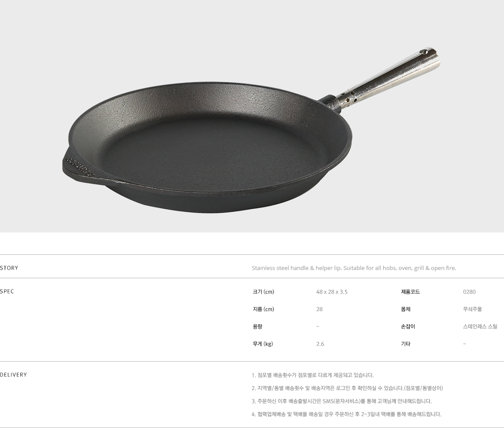Click the 무쇠주물 body material value
This screenshot has height=428, width=504.
pos(472,309)
